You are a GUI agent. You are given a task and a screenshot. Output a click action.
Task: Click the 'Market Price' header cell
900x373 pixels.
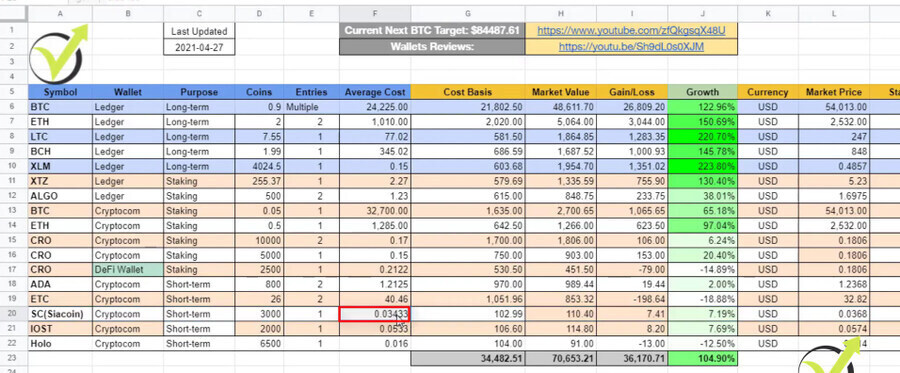click(x=834, y=92)
